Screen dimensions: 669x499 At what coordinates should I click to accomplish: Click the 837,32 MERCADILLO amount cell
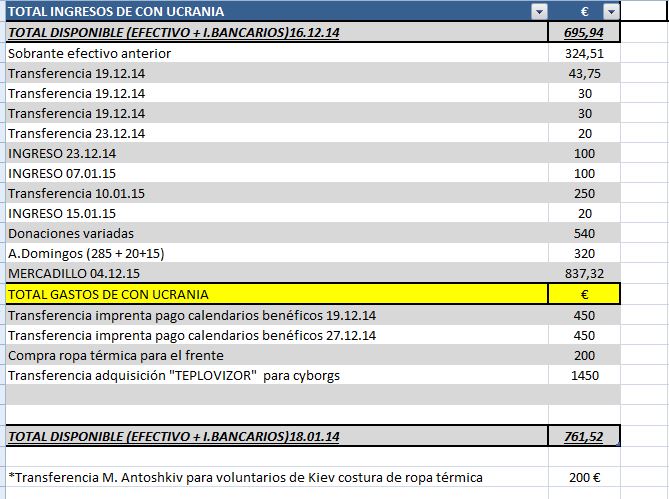584,273
